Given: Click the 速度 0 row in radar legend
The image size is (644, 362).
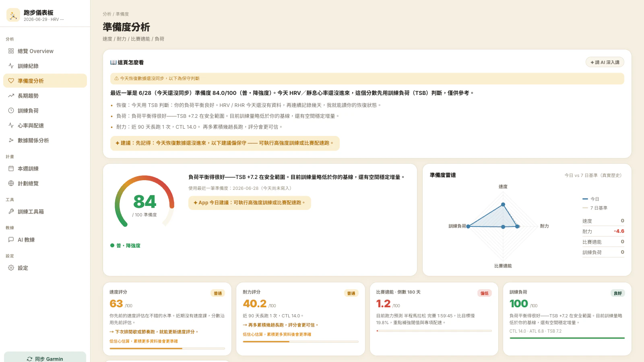Looking at the screenshot, I should pyautogui.click(x=603, y=221).
